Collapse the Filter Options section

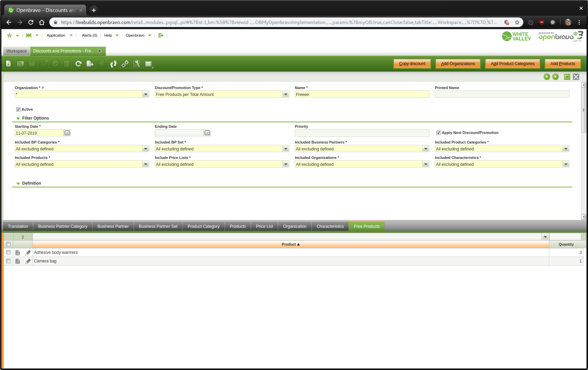coord(18,119)
